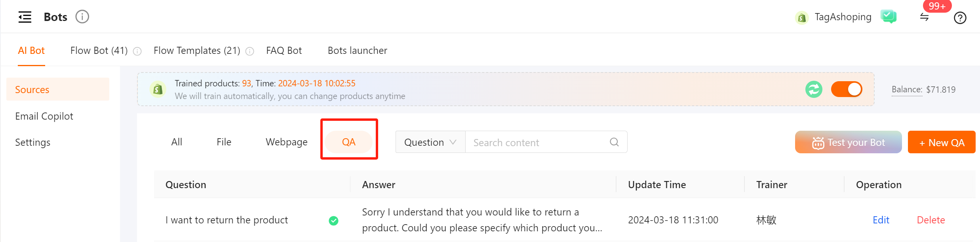980x242 pixels.
Task: Select the Webpage source filter tab
Action: tap(287, 142)
